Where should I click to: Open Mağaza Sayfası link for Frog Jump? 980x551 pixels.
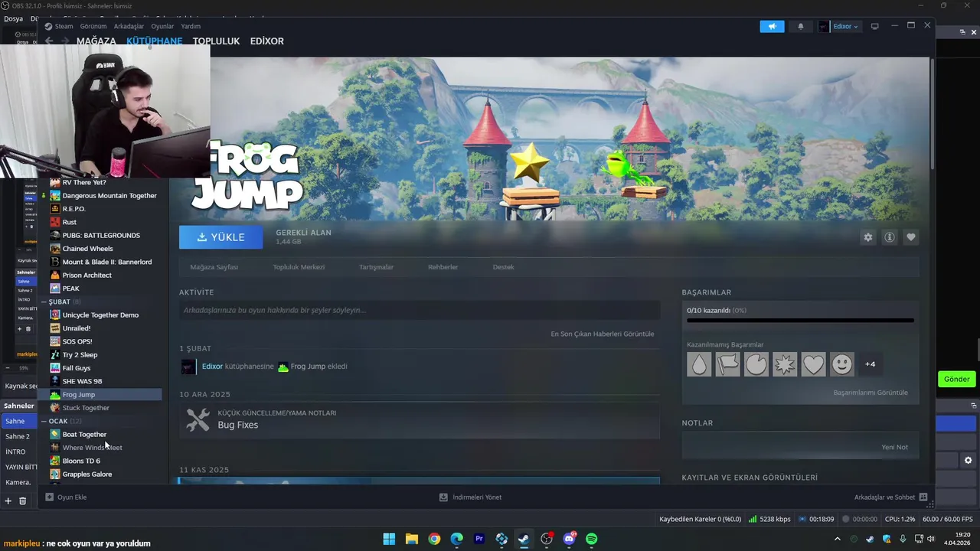tap(214, 267)
